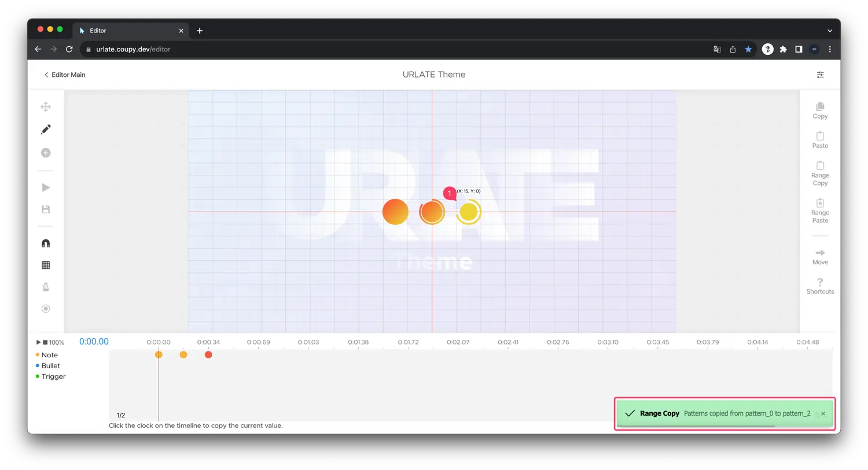868x470 pixels.
Task: Toggle the metronome
Action: point(46,287)
